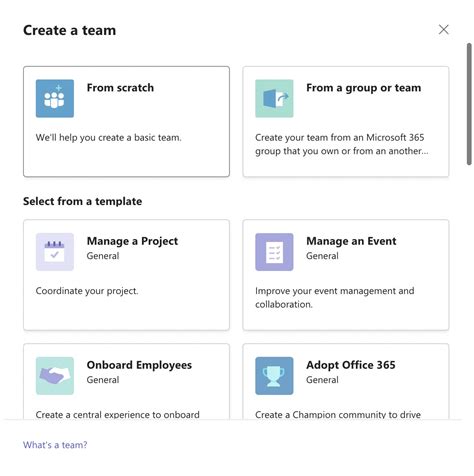
Task: Click the "Select from a template" heading
Action: coord(83,201)
